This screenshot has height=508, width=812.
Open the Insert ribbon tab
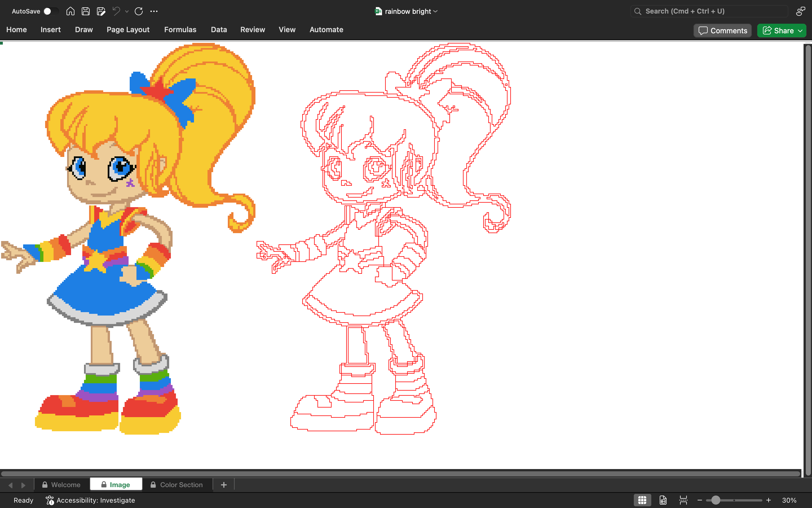pos(51,30)
